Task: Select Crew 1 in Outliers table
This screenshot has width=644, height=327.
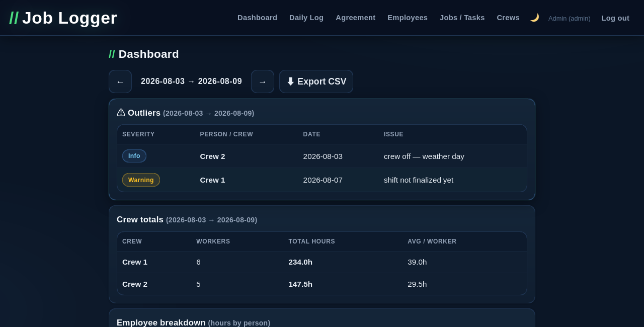Action: point(212,180)
